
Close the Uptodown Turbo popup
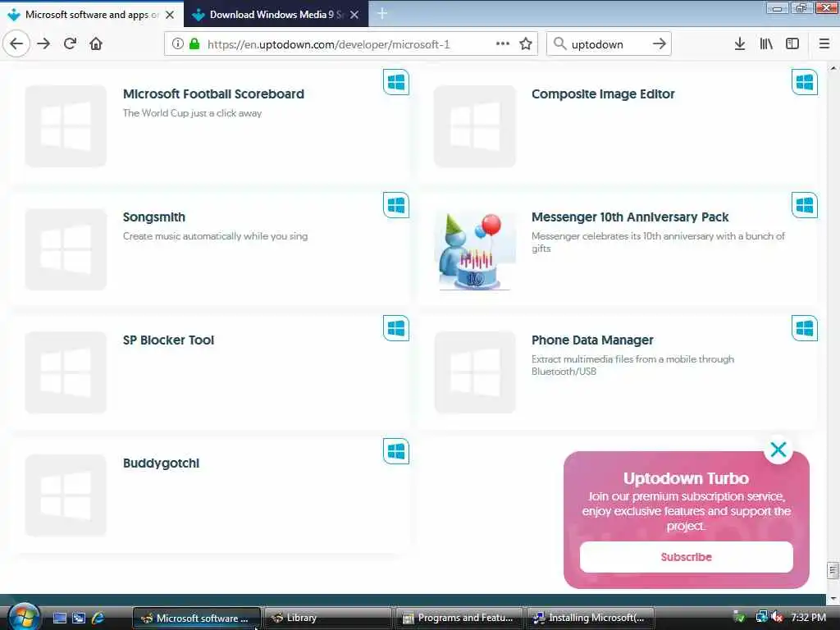coord(778,450)
